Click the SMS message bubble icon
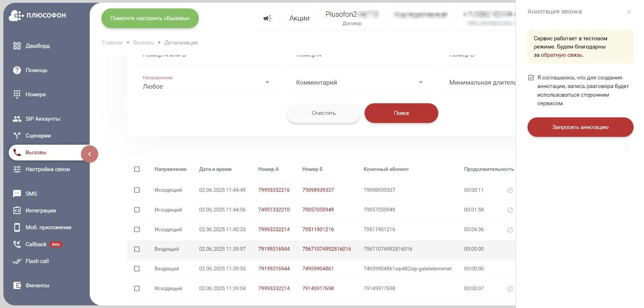 pos(17,194)
